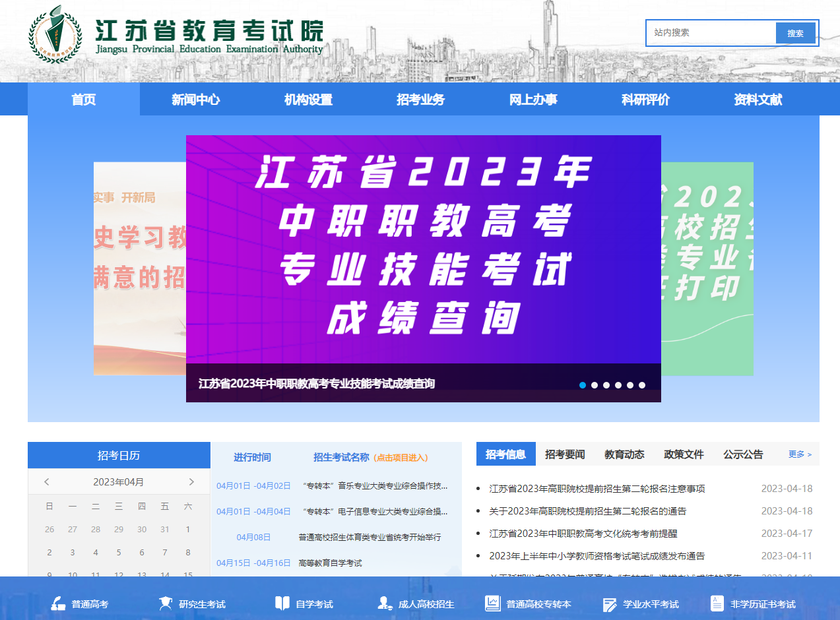The image size is (840, 620).
Task: Click the 04月08日 date entry
Action: (x=253, y=537)
